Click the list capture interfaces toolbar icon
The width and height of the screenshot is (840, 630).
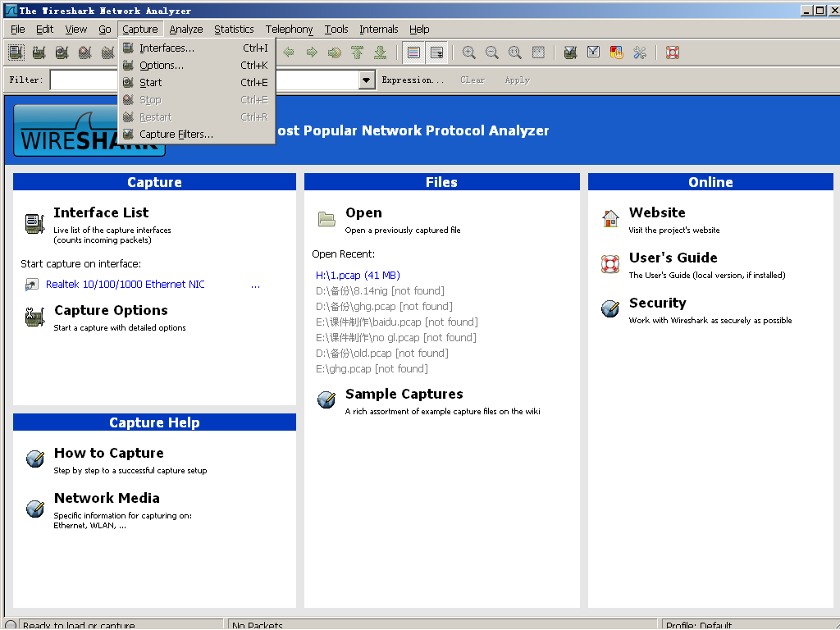[16, 52]
